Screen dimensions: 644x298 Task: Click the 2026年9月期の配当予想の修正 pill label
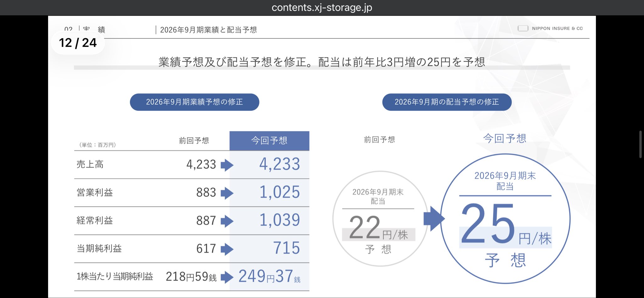[447, 102]
